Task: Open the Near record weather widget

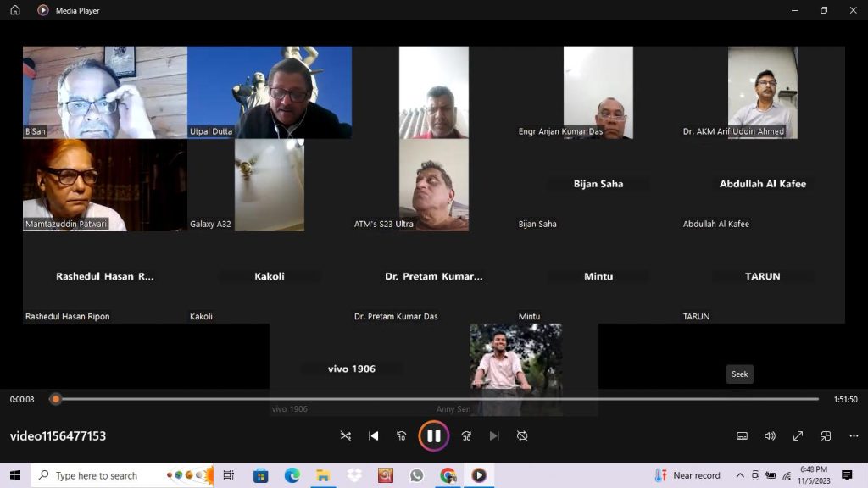Action: coord(687,475)
